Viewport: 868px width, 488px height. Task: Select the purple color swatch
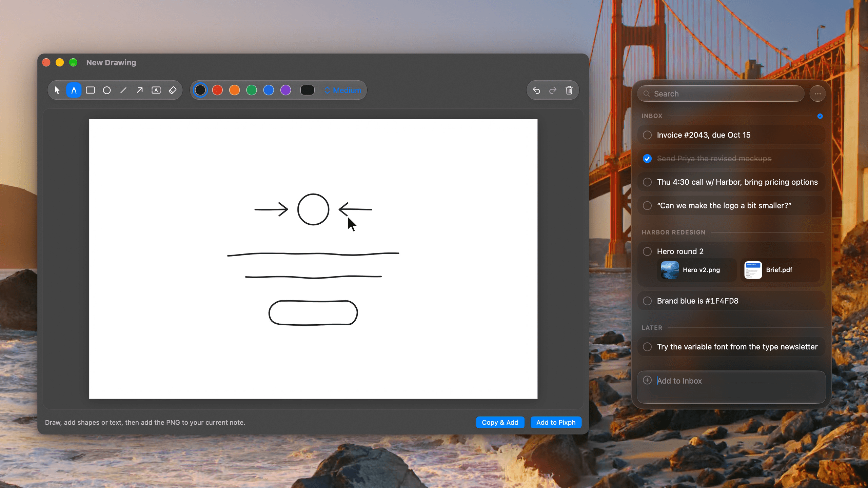tap(286, 90)
